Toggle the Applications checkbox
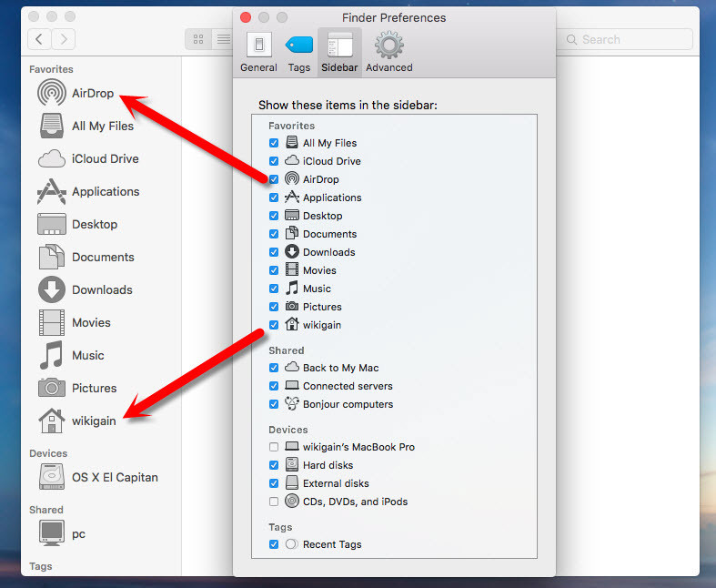Image resolution: width=716 pixels, height=588 pixels. [x=274, y=198]
